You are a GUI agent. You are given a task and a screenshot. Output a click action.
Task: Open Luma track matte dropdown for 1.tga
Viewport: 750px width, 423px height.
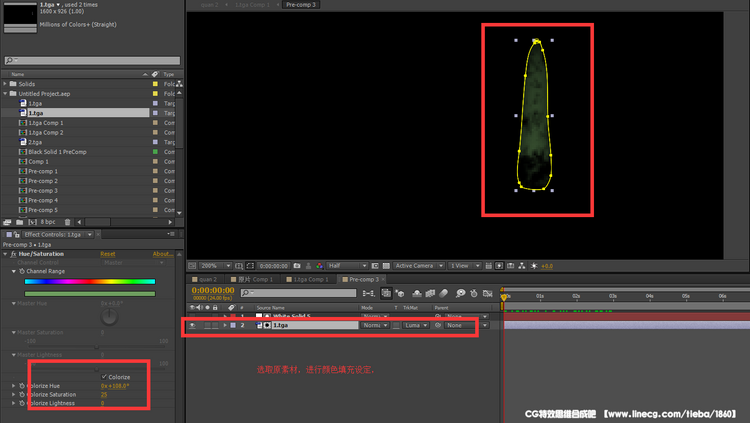416,325
